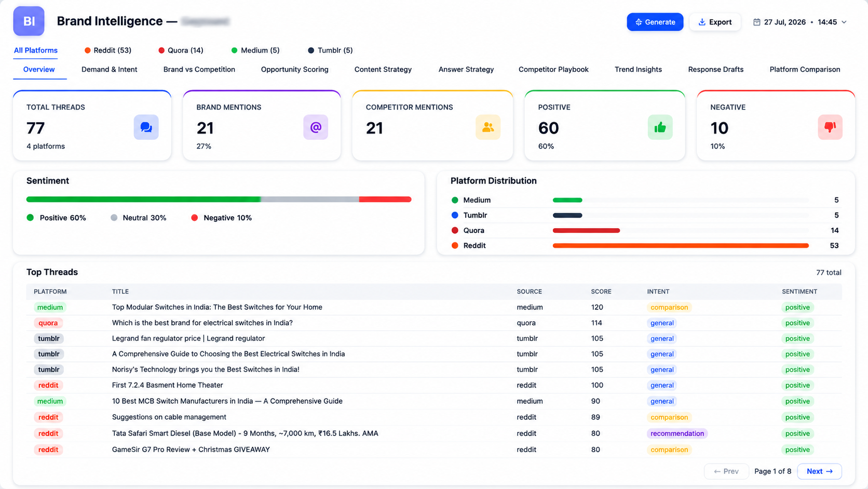The image size is (868, 489).
Task: Click the '77 total' label
Action: pyautogui.click(x=829, y=272)
